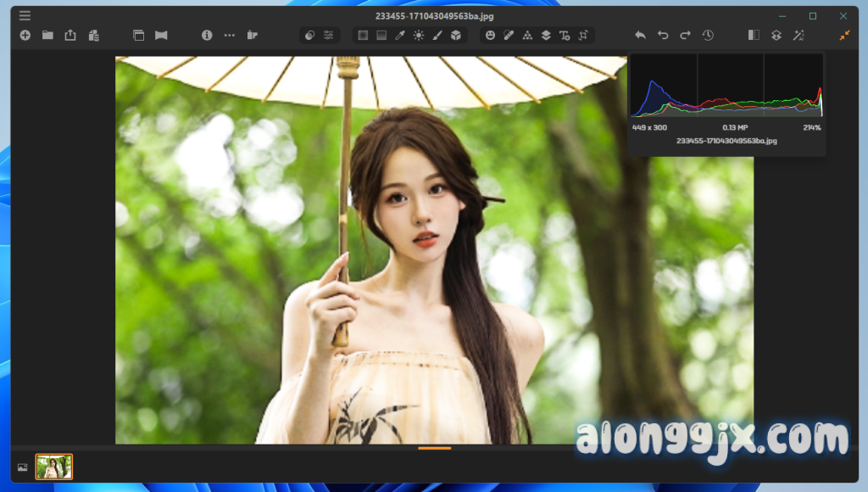The width and height of the screenshot is (868, 492).
Task: Select the brush paint tool
Action: [437, 36]
